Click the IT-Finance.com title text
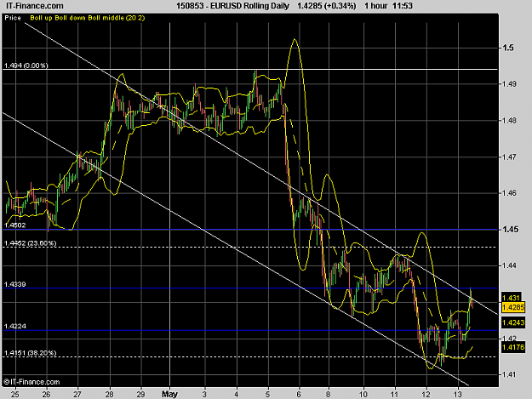 [35, 6]
